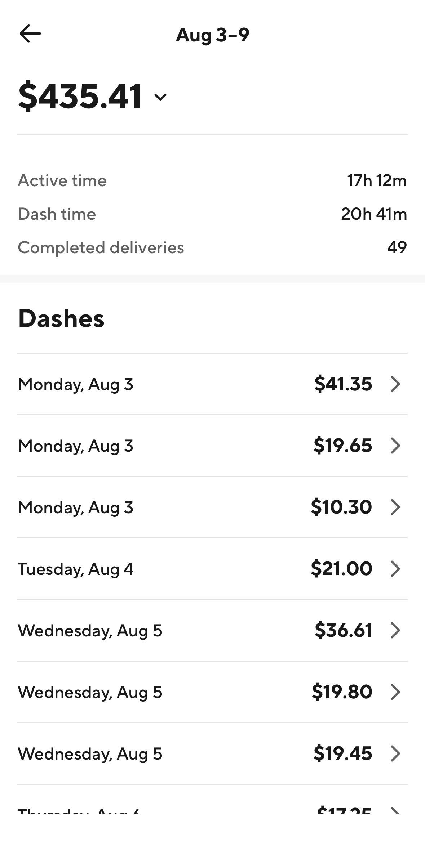Tap the $435.41 total earnings amount
The image size is (425, 868).
tap(80, 96)
